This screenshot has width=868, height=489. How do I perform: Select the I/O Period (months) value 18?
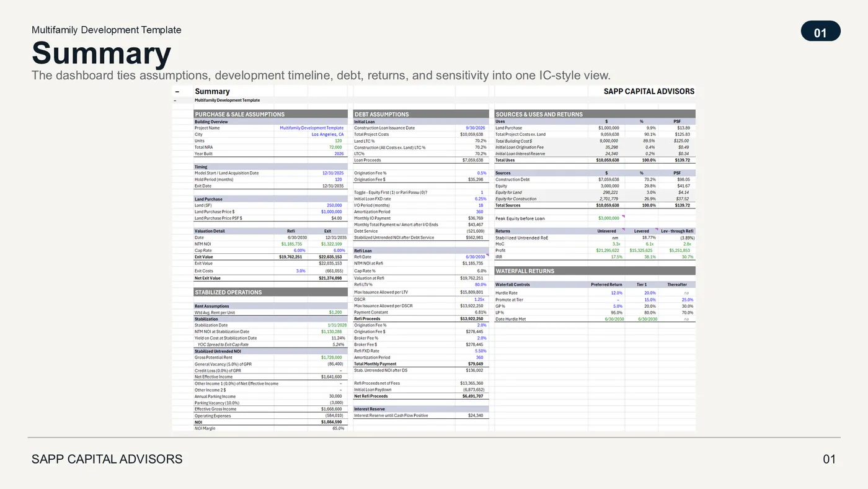(481, 205)
